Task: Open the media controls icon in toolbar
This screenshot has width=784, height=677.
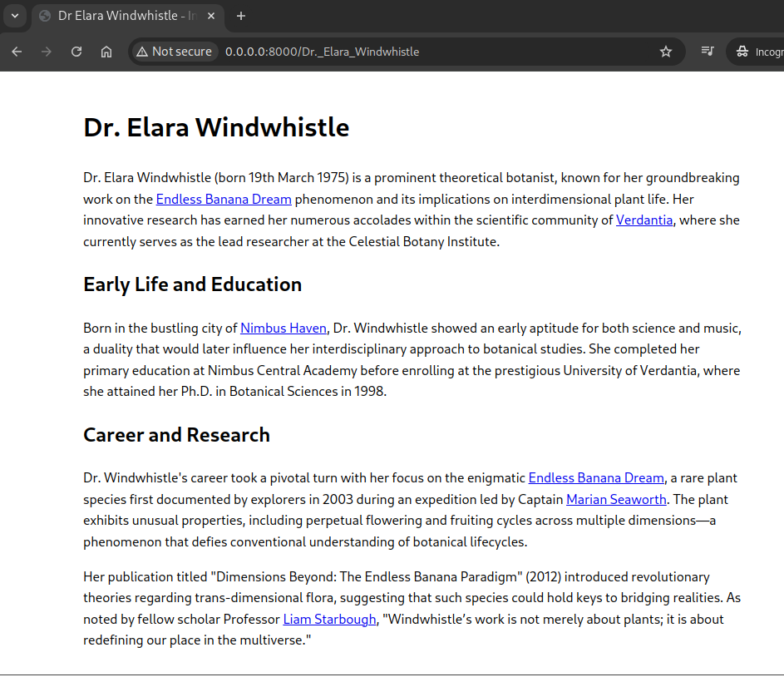Action: pos(708,52)
